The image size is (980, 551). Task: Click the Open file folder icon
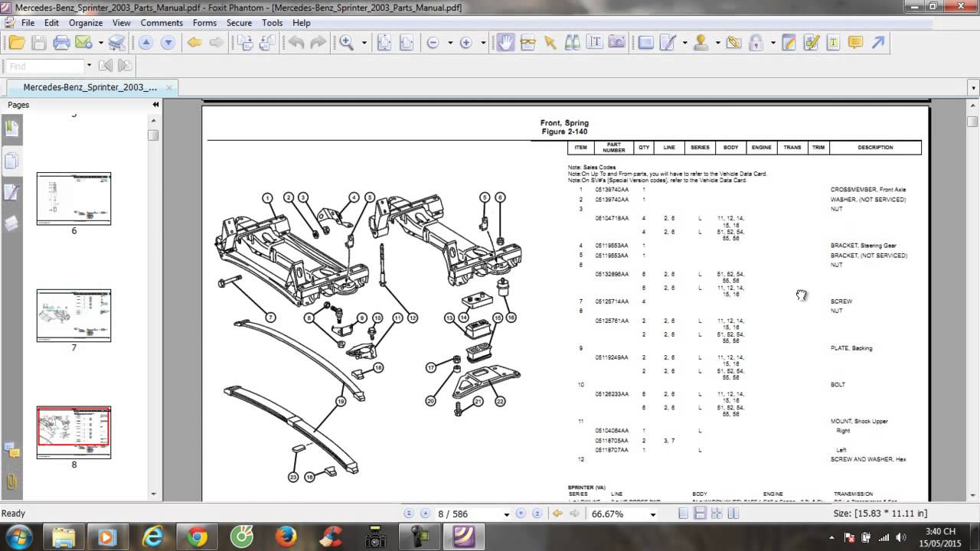click(x=16, y=43)
